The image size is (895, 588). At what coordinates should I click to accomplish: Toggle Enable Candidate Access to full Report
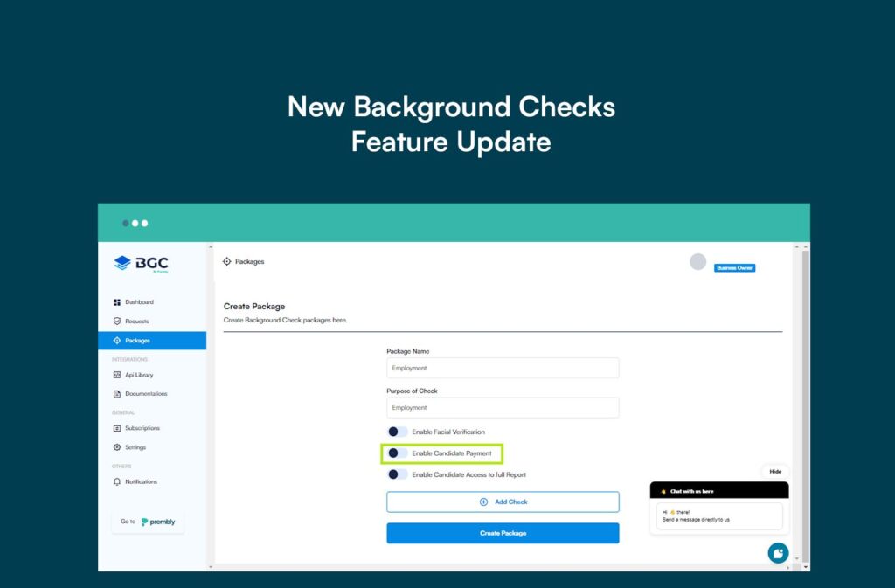click(x=398, y=474)
